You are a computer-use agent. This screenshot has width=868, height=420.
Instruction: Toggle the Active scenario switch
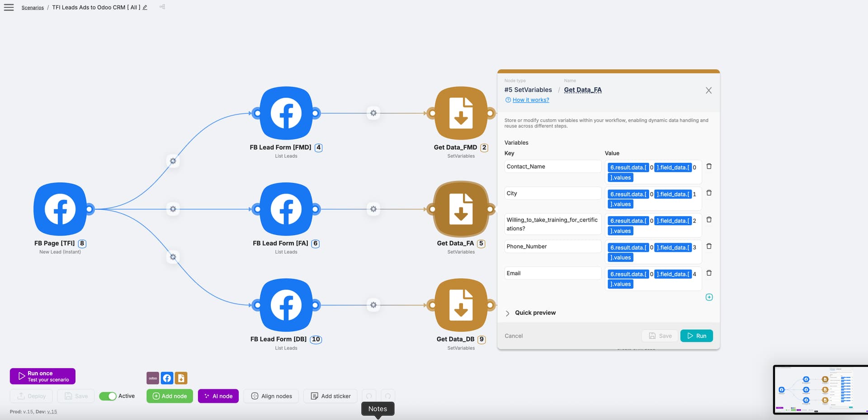[108, 396]
